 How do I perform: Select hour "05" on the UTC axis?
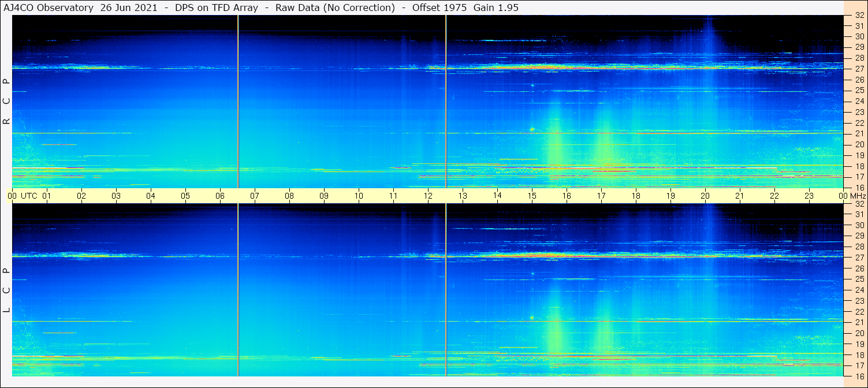(185, 196)
